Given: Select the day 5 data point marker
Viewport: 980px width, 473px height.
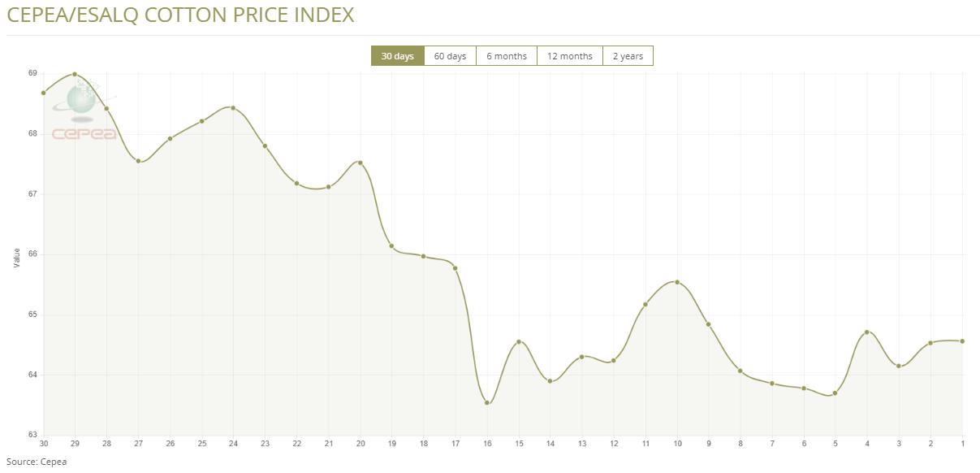Looking at the screenshot, I should coord(835,393).
